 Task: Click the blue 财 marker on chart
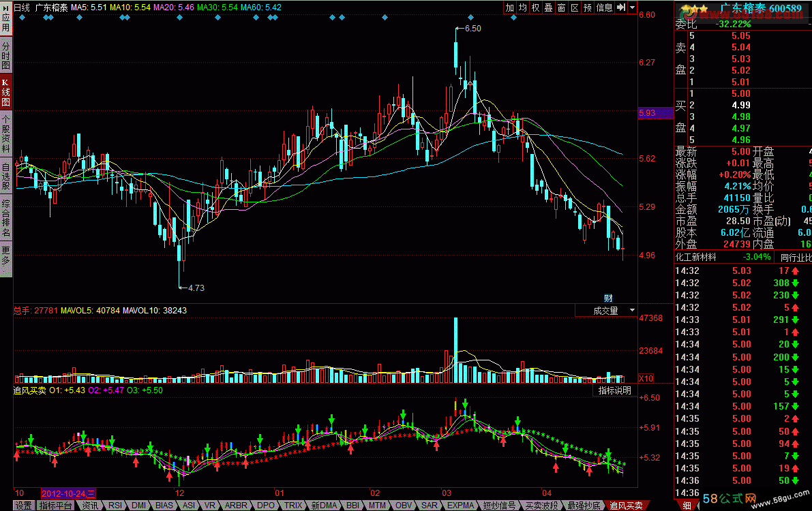608,298
